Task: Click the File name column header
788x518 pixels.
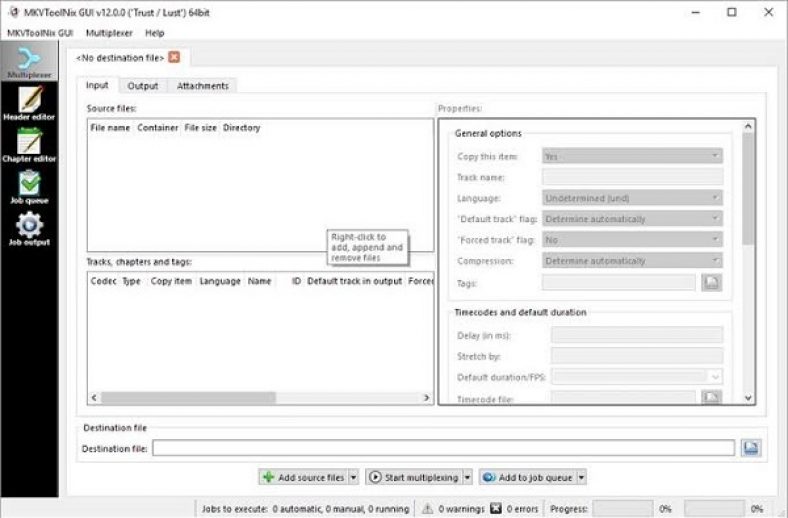Action: tap(110, 128)
